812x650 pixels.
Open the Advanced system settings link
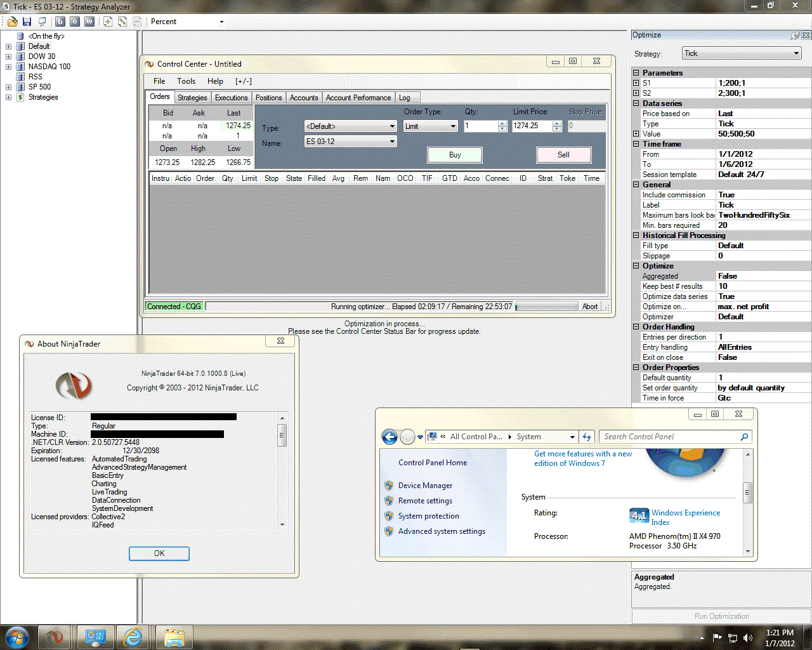[x=442, y=531]
